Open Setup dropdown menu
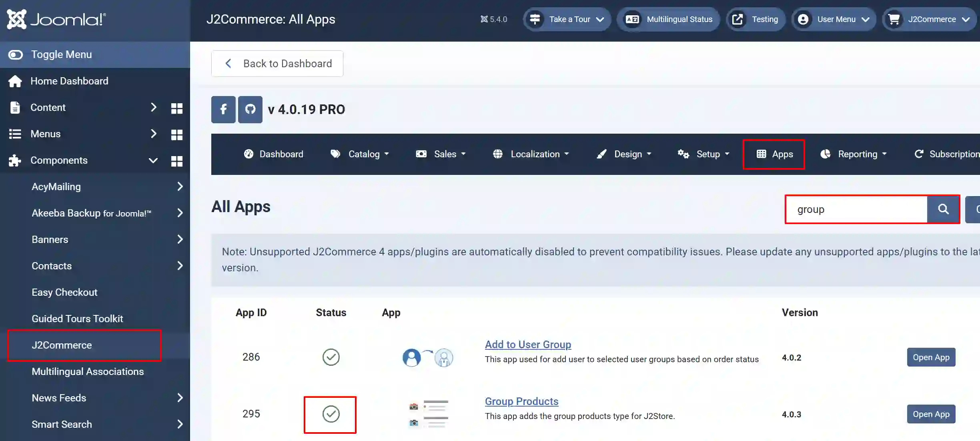Viewport: 980px width, 441px height. click(x=703, y=154)
